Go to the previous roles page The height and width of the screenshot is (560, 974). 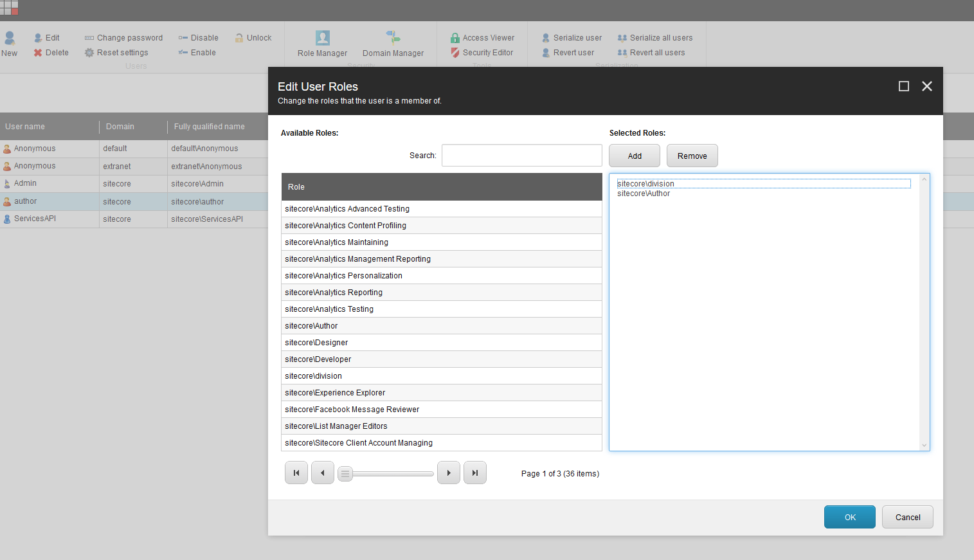323,473
